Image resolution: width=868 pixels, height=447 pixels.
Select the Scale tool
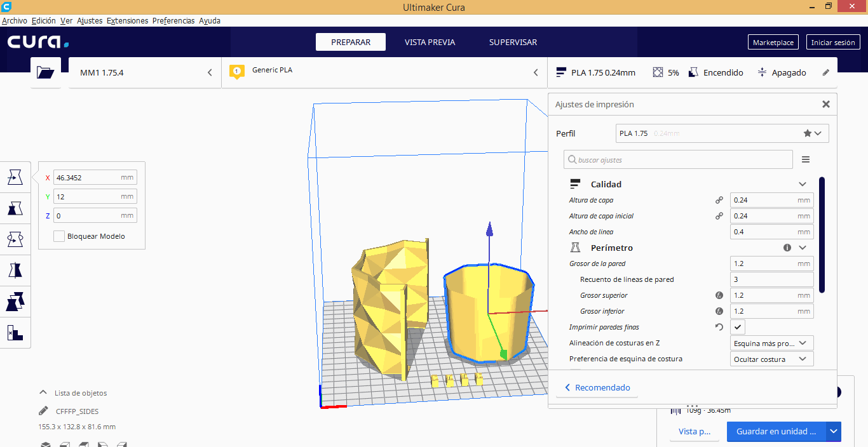coord(15,208)
